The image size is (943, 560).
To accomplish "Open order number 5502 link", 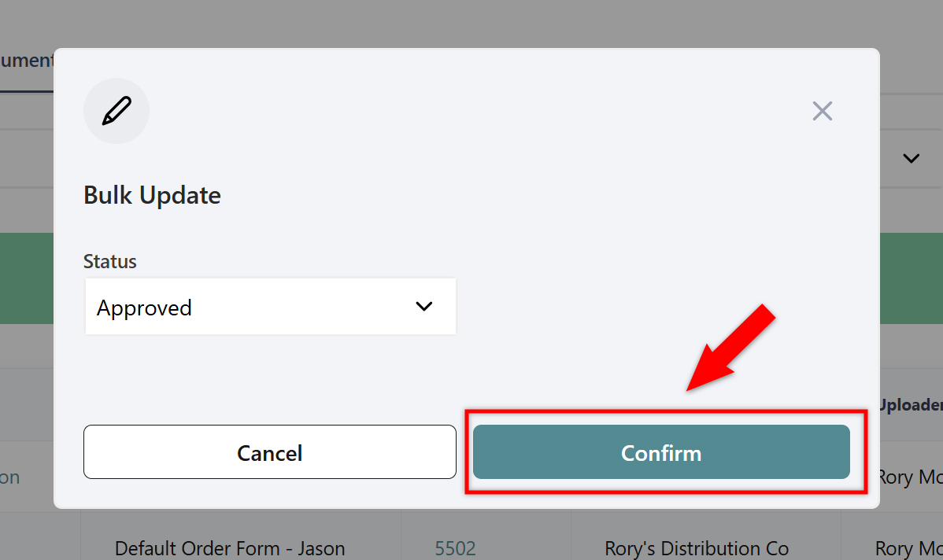I will (x=455, y=548).
